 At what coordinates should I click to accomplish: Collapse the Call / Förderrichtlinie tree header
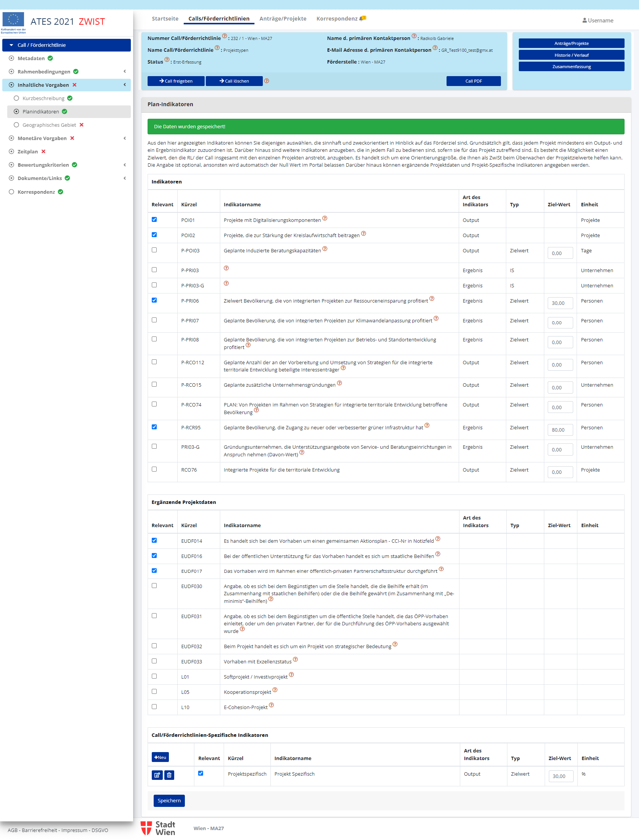pyautogui.click(x=11, y=45)
